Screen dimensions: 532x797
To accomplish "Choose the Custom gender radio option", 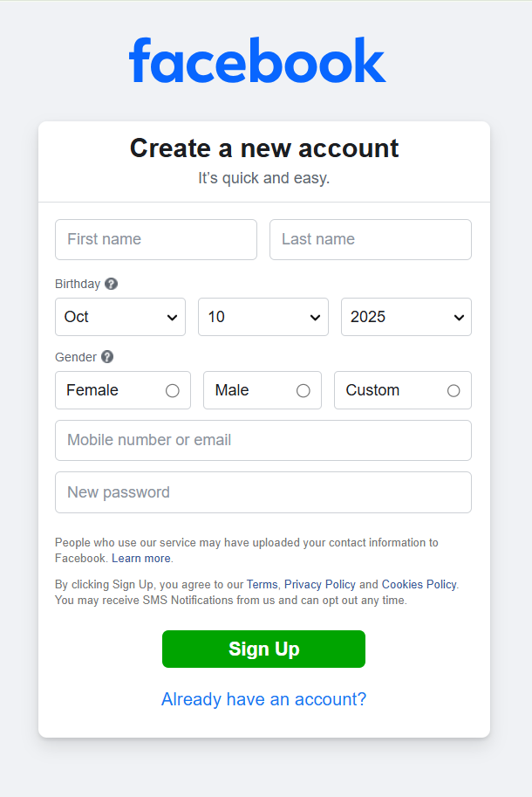I will pos(453,391).
